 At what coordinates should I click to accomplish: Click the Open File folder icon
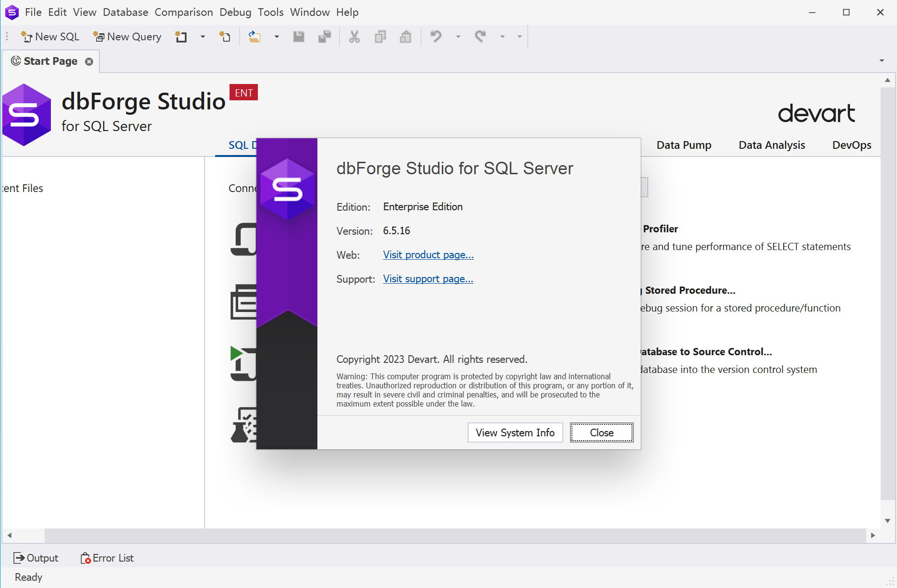tap(254, 37)
